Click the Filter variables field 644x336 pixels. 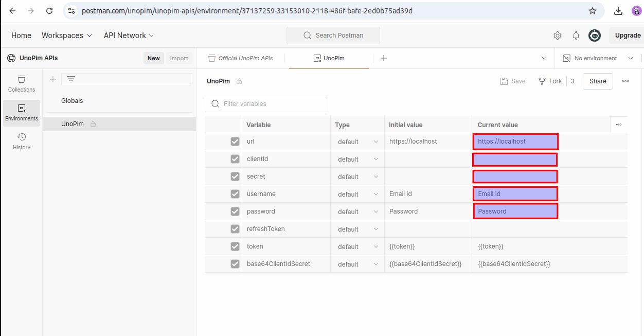266,104
